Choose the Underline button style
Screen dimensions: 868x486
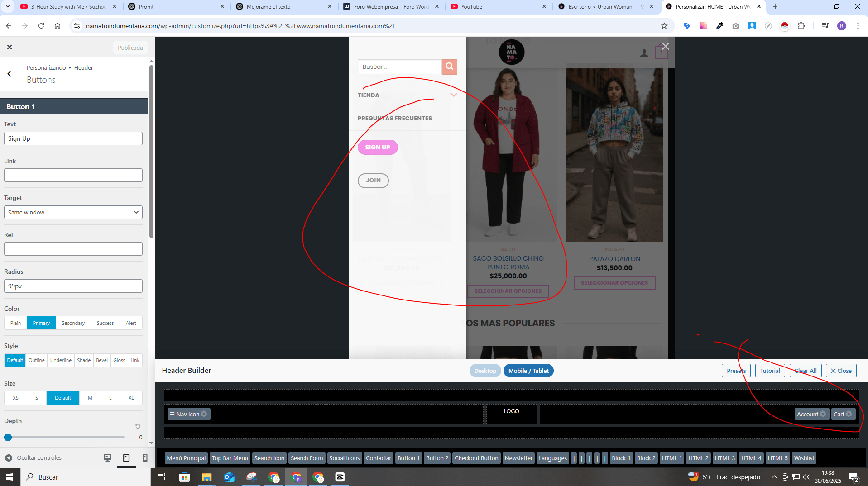pyautogui.click(x=61, y=360)
